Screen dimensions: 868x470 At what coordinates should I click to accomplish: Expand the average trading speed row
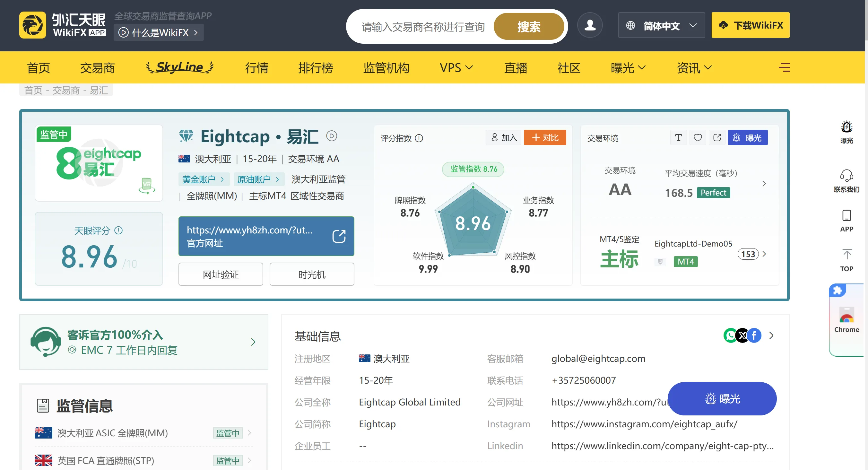[x=764, y=184]
